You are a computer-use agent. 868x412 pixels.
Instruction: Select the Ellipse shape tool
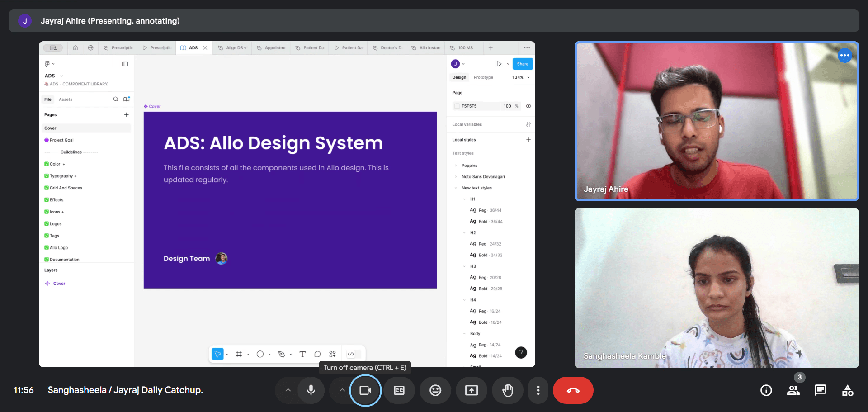[260, 354]
